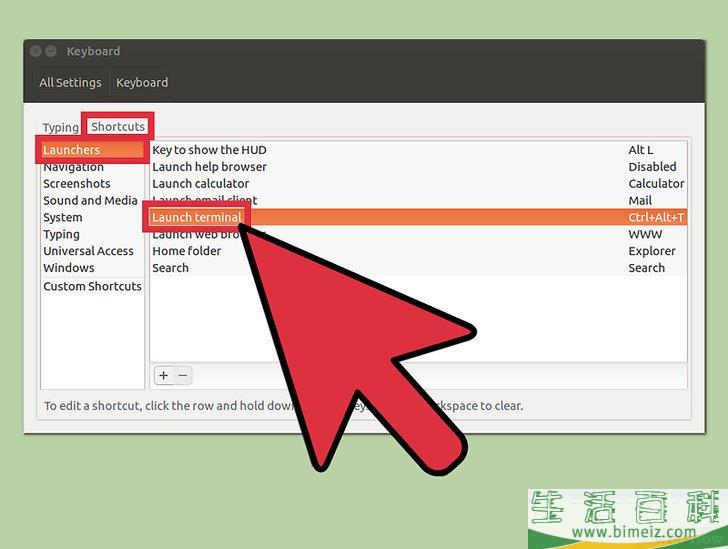
Task: Go back to All Settings
Action: (x=70, y=83)
